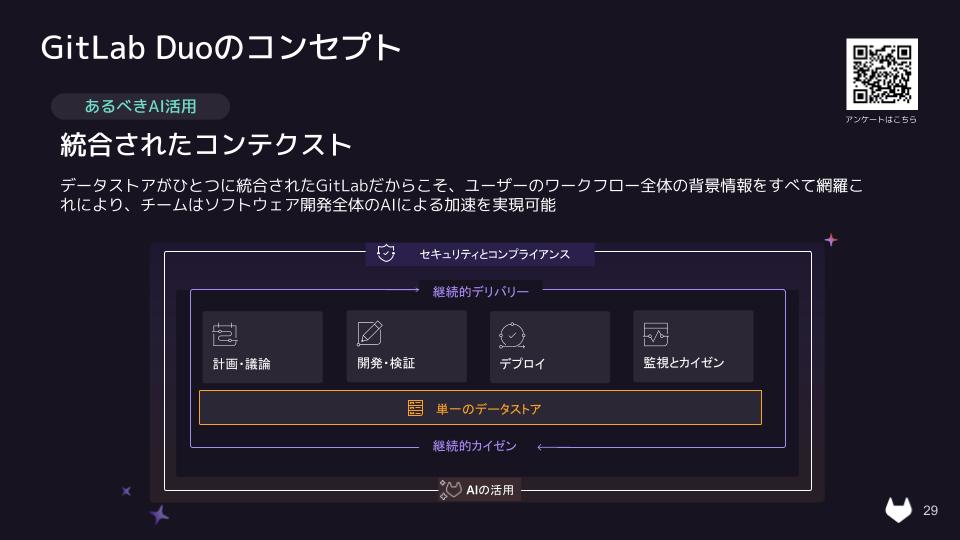Click the セキュリティとコンプライアンス label
Image resolution: width=960 pixels, height=540 pixels.
(494, 254)
